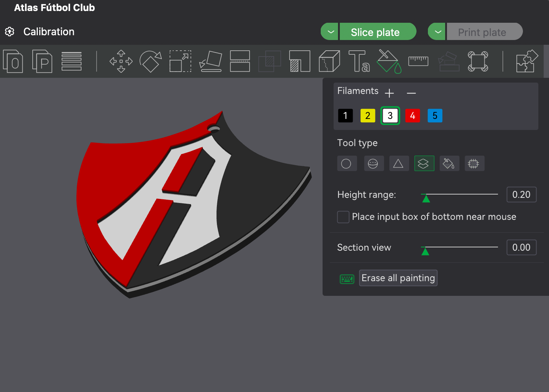Click the Atlas Fútbol Club title

pyautogui.click(x=54, y=8)
